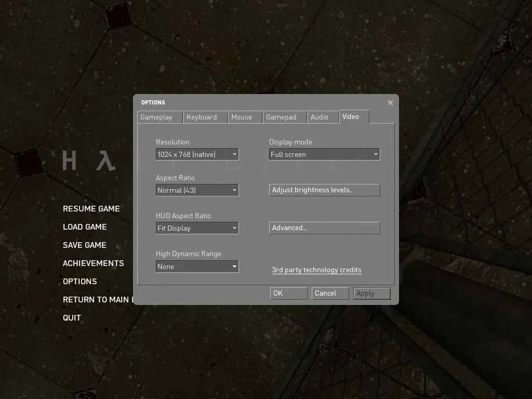The width and height of the screenshot is (532, 399).
Task: Select the Video tab
Action: click(354, 117)
